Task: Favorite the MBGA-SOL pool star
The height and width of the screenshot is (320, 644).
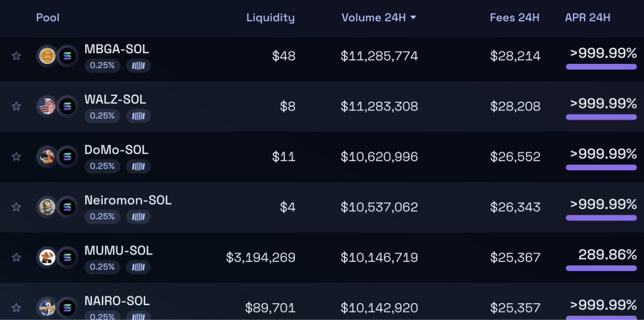Action: coord(16,56)
